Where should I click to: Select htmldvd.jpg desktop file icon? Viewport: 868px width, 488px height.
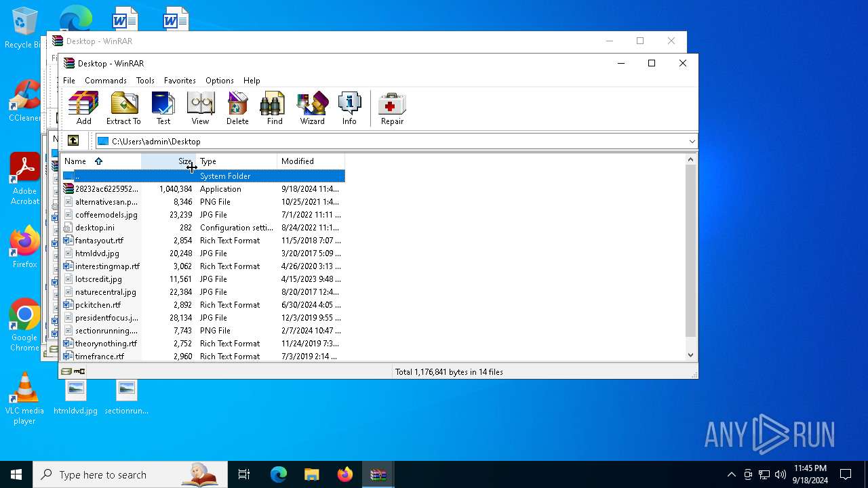(x=75, y=397)
